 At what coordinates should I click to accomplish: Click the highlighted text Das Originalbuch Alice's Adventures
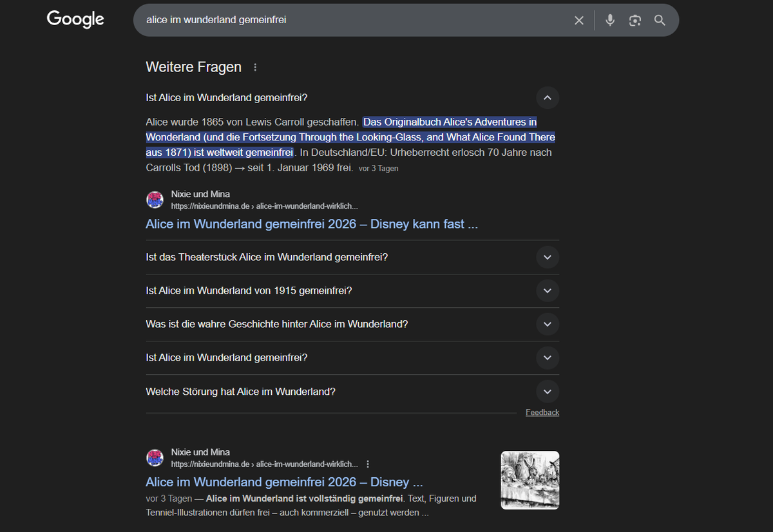coord(350,137)
